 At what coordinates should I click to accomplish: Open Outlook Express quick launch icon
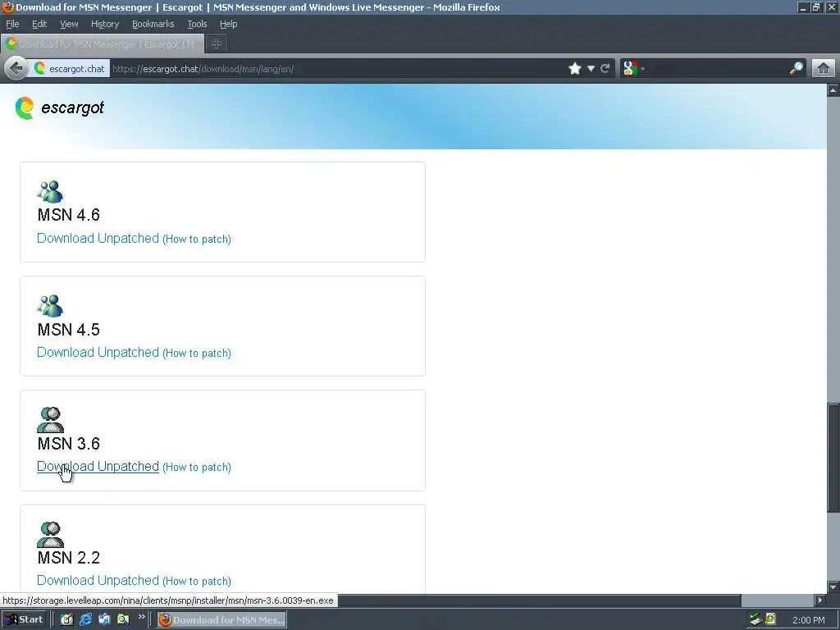(104, 619)
